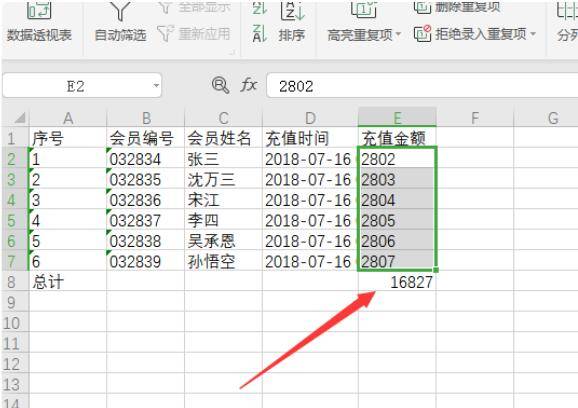
Task: Click the 拒绝录入重复项 icon
Action: pyautogui.click(x=422, y=34)
